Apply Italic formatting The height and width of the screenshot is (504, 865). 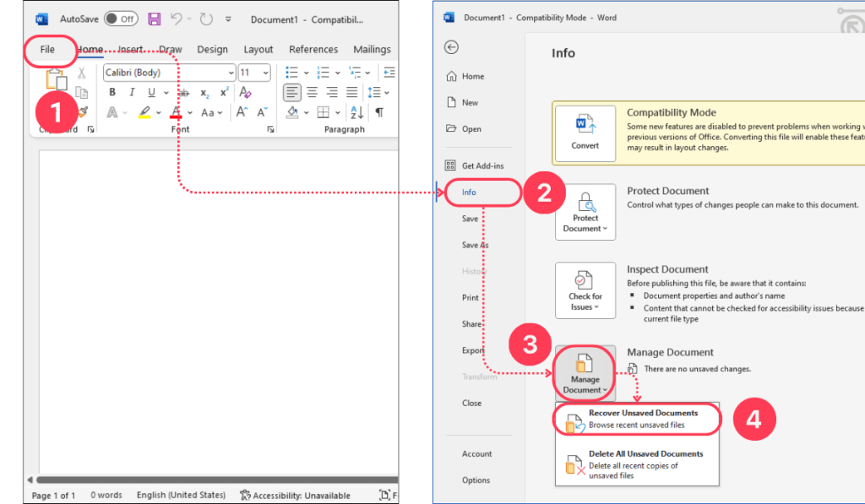pos(132,92)
